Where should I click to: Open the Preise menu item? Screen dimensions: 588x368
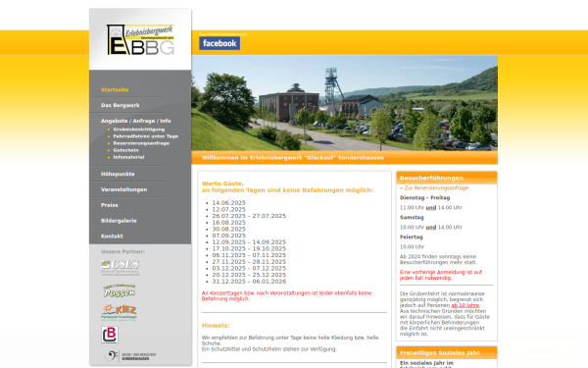pos(110,205)
